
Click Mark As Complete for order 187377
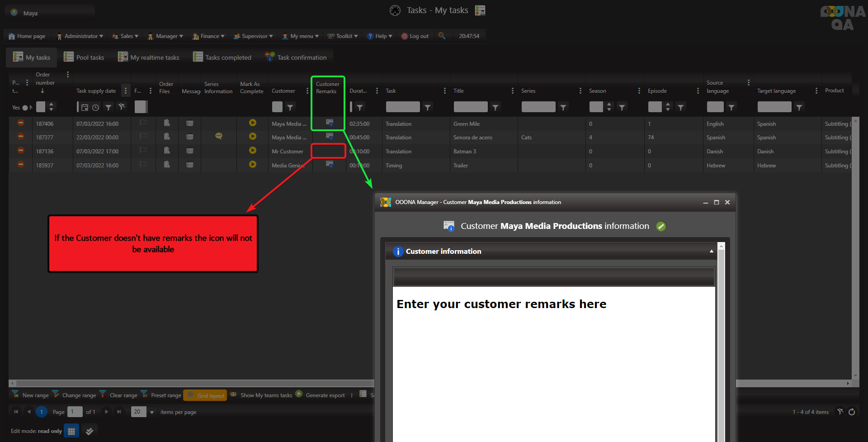point(252,137)
